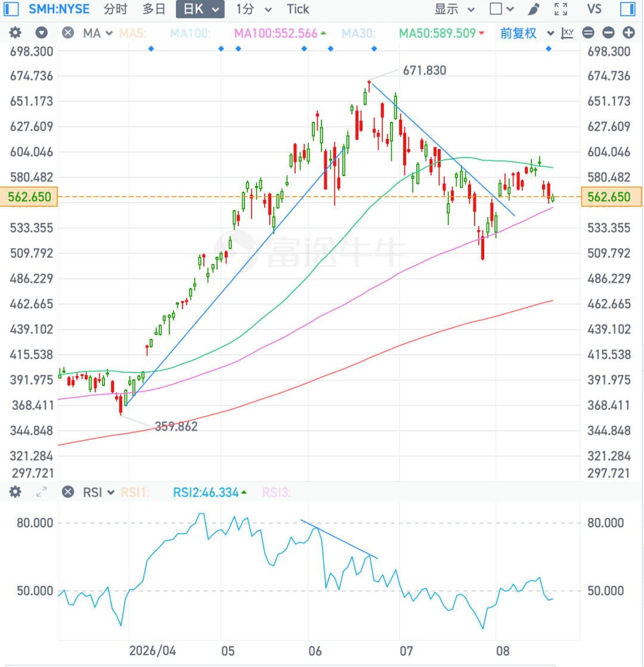Screen dimensions: 644x667
Task: Click the current price 562.650 left label
Action: click(x=29, y=197)
